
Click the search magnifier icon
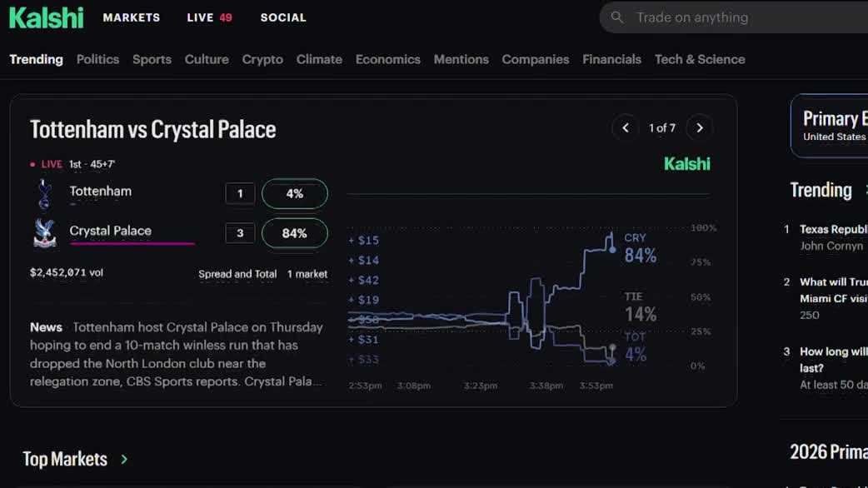617,17
